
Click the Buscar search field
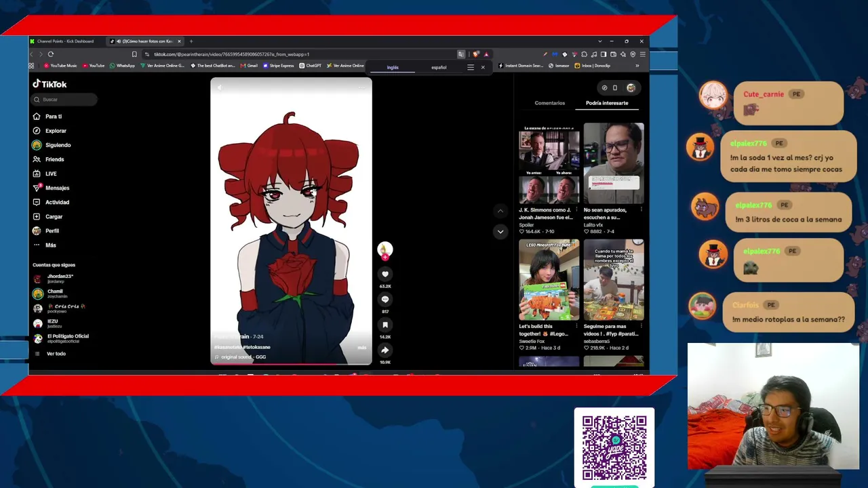(64, 100)
